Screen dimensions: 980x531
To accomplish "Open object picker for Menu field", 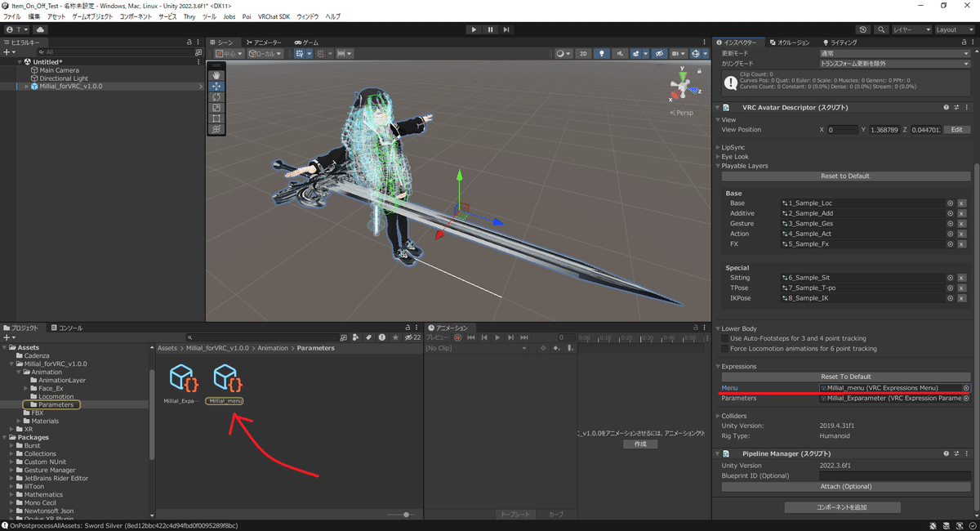I will (x=966, y=388).
